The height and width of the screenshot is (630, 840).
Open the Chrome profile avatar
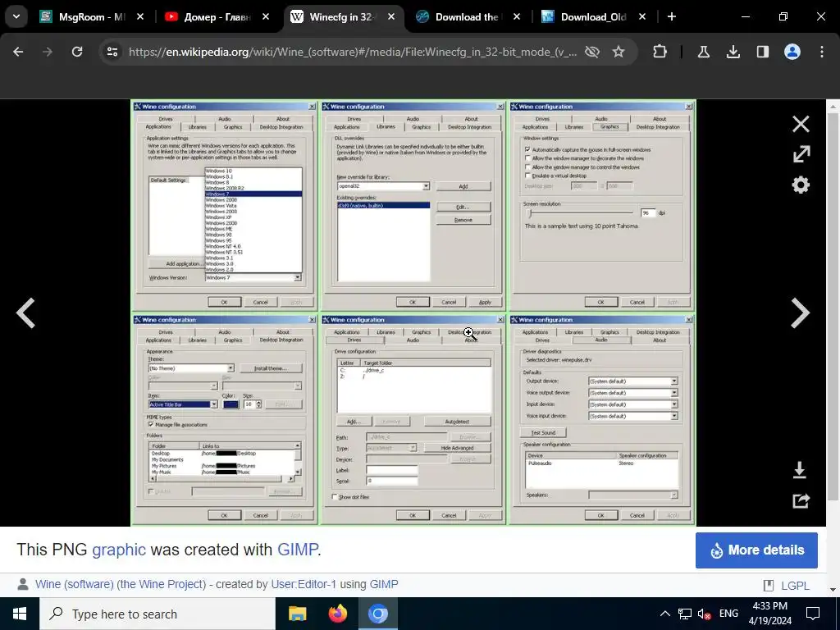[x=792, y=52]
